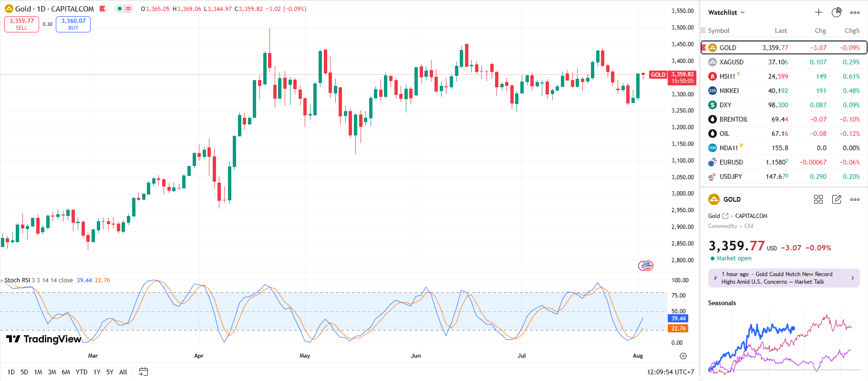Screen dimensions: 868x381
Task: Expand the Watchlist dropdown
Action: click(726, 12)
